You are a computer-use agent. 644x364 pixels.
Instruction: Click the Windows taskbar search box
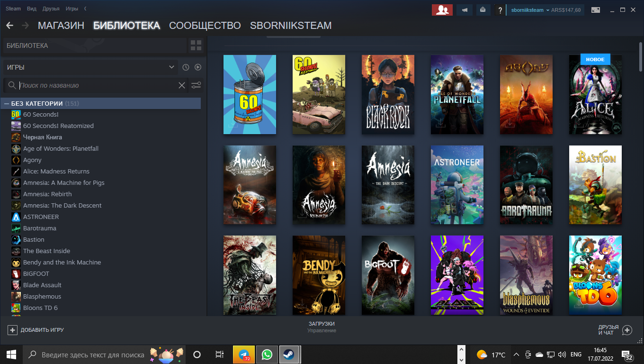tap(104, 355)
